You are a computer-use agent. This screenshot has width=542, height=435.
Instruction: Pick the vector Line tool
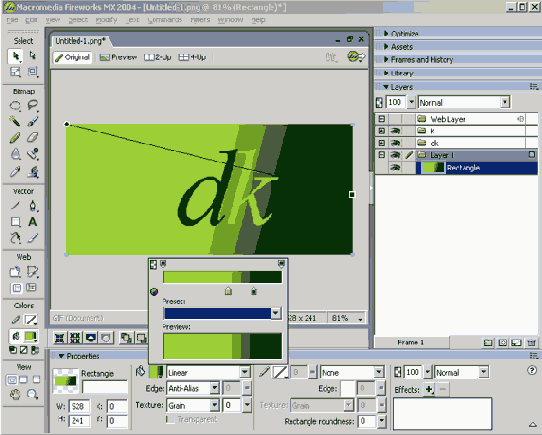(15, 205)
